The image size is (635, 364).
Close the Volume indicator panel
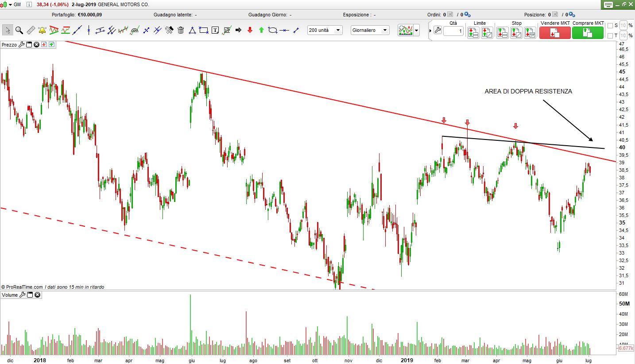(37, 295)
